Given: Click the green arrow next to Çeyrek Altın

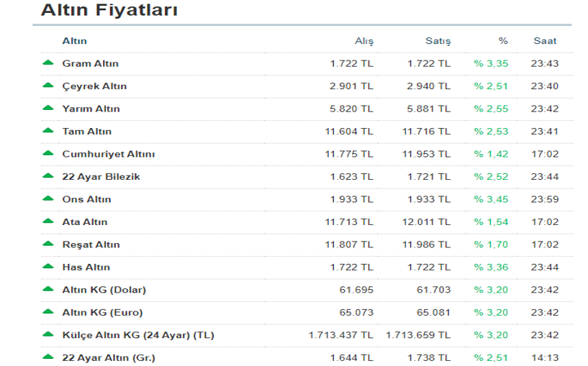Looking at the screenshot, I should coord(48,86).
